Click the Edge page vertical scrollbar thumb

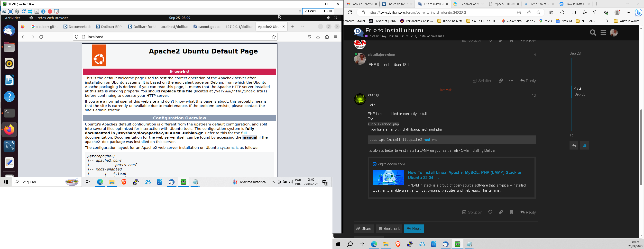point(641,147)
